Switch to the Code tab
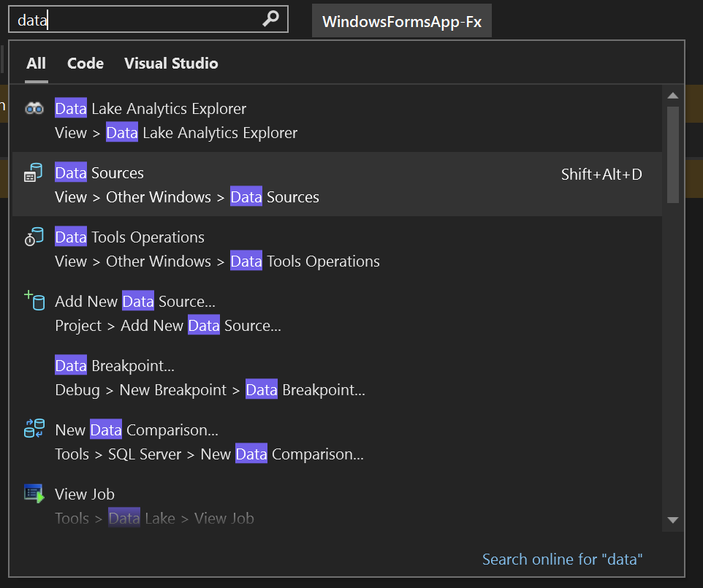Screen dimensions: 703x588 coord(85,64)
